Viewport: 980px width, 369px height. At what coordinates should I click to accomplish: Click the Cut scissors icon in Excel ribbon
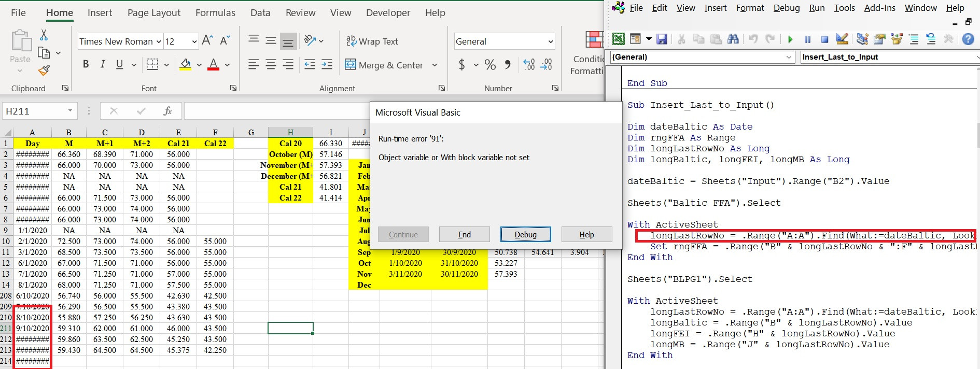pyautogui.click(x=44, y=35)
